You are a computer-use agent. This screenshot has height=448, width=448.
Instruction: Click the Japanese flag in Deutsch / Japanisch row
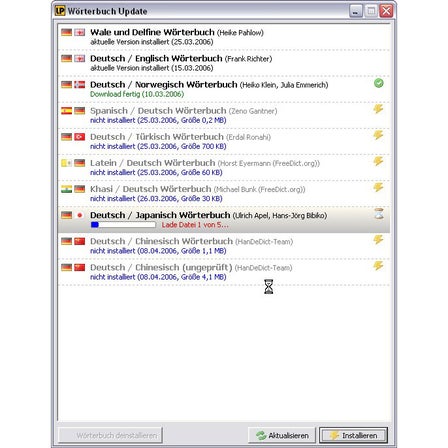(79, 215)
